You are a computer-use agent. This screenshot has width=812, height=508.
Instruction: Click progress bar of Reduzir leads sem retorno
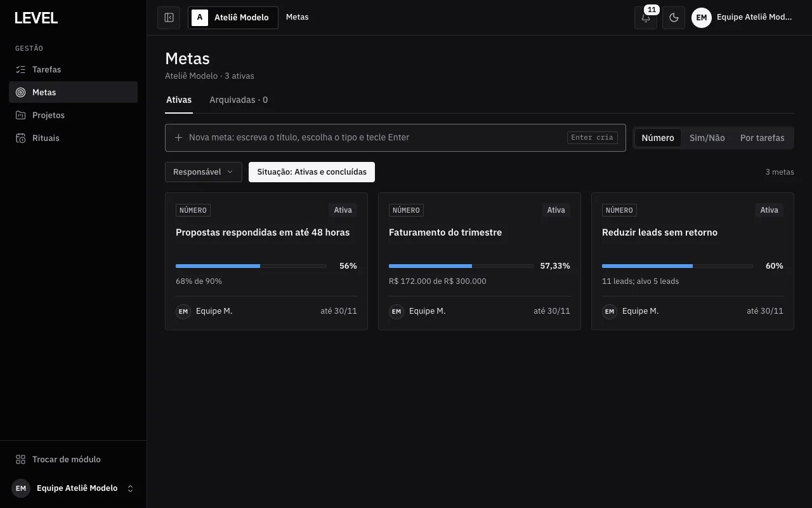677,266
